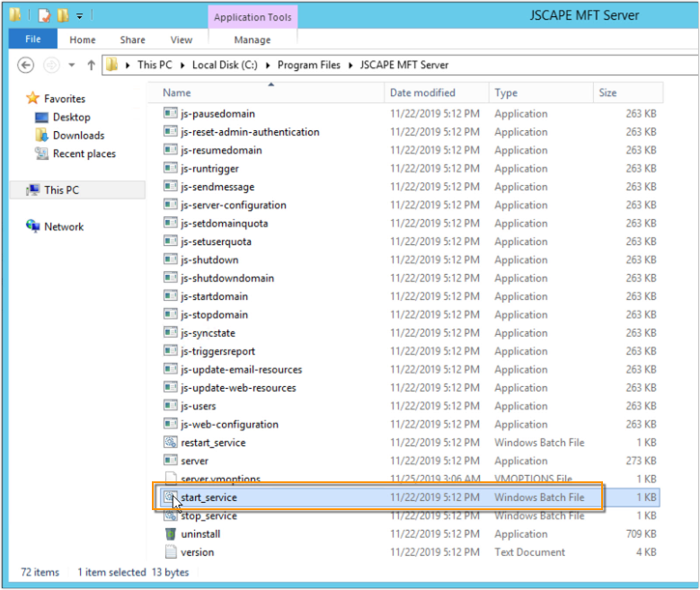The width and height of the screenshot is (700, 590).
Task: Click the js-users file icon
Action: (170, 406)
